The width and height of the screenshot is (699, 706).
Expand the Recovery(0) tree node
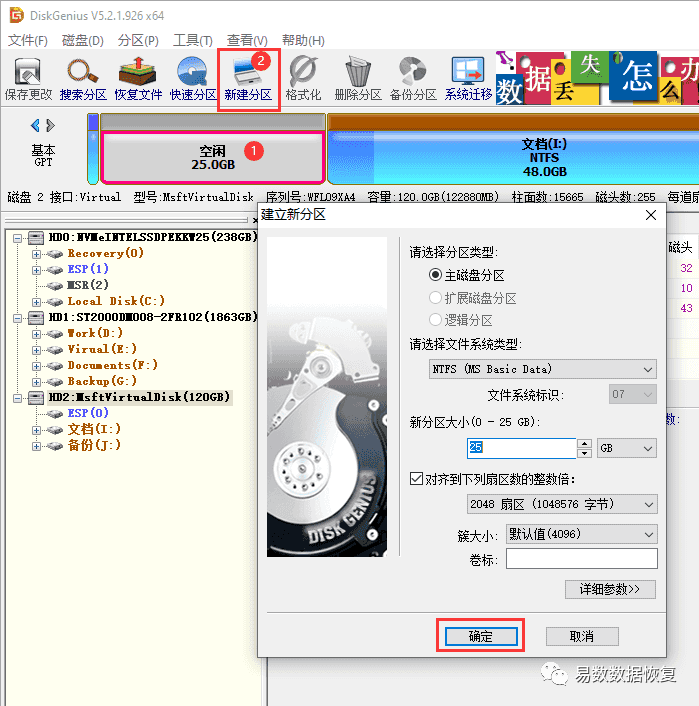click(36, 254)
